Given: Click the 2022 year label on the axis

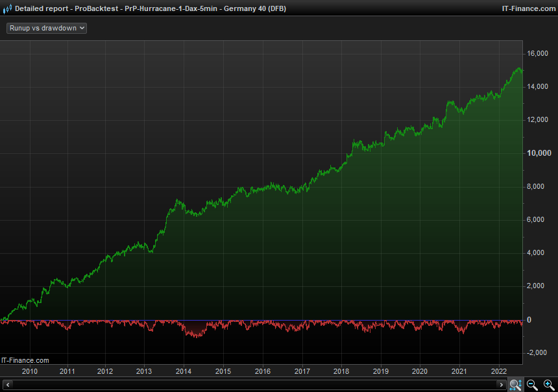Looking at the screenshot, I should pos(498,371).
